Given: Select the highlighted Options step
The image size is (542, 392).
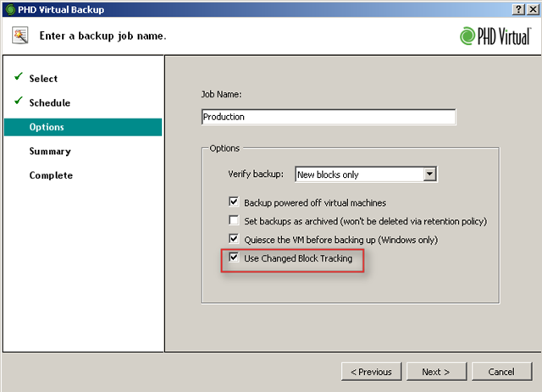Looking at the screenshot, I should 47,127.
